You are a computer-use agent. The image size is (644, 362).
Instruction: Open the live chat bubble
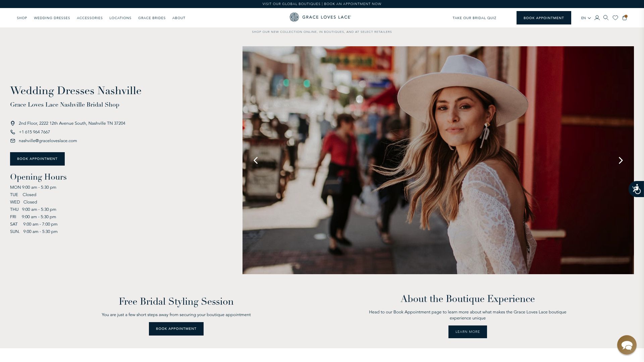tap(627, 345)
